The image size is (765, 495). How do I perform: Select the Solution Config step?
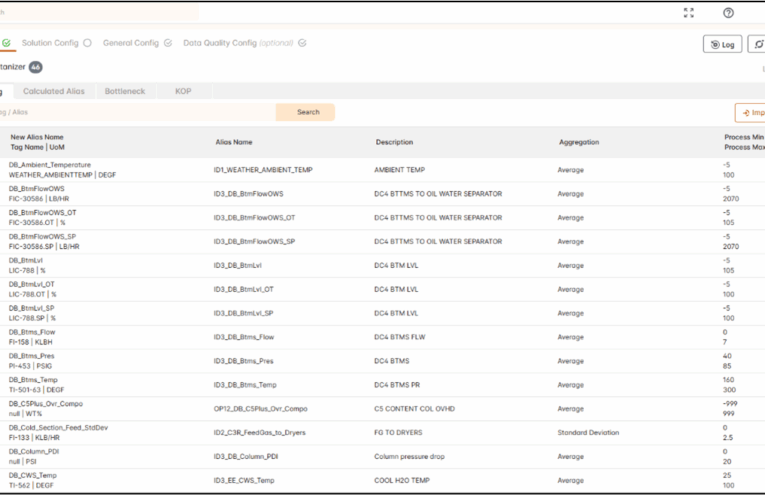pyautogui.click(x=50, y=43)
